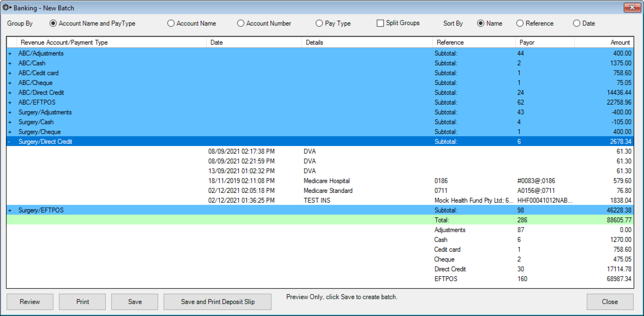Expand the ABC/Direct Credit group
The height and width of the screenshot is (316, 644).
(10, 93)
